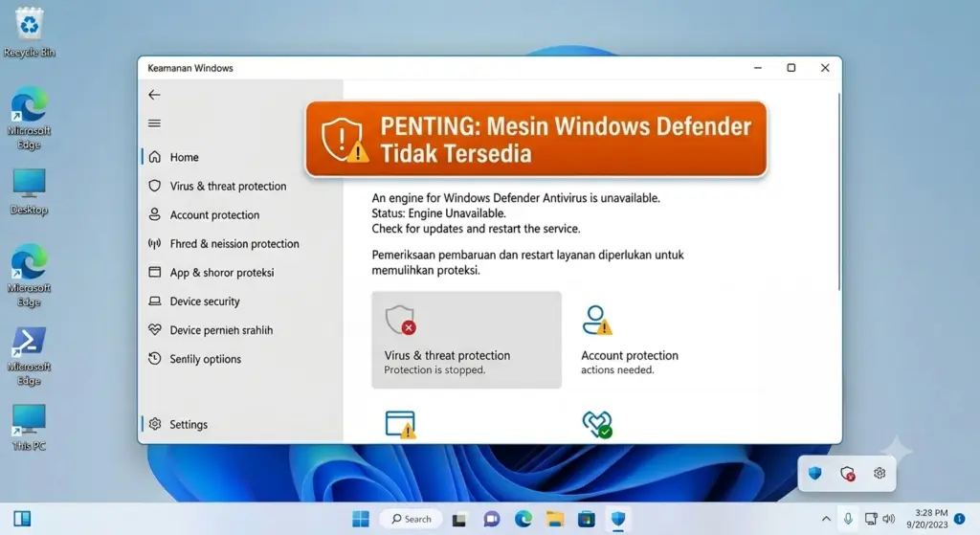Click the history clock icon beside Senfily
980x535 pixels.
click(x=155, y=358)
